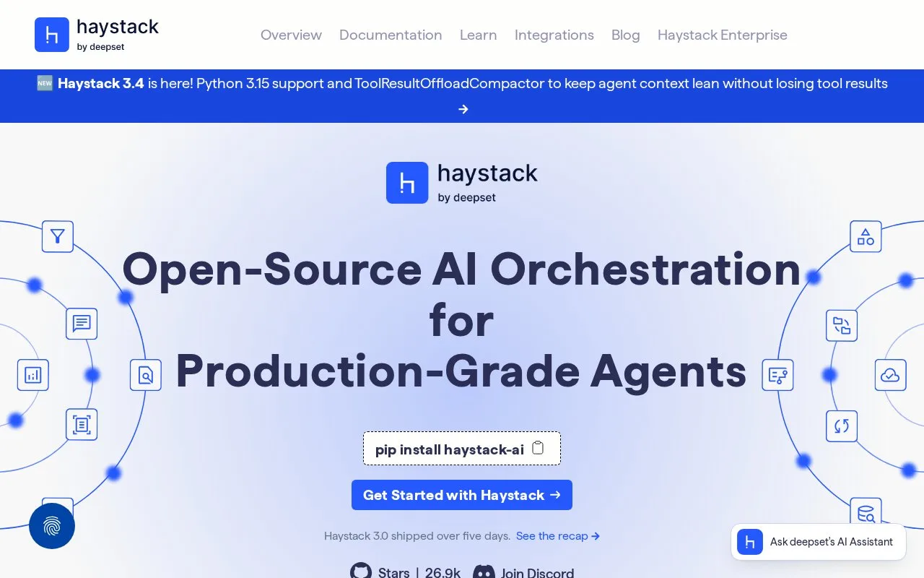Navigate to the Blog
The width and height of the screenshot is (924, 578).
point(626,35)
